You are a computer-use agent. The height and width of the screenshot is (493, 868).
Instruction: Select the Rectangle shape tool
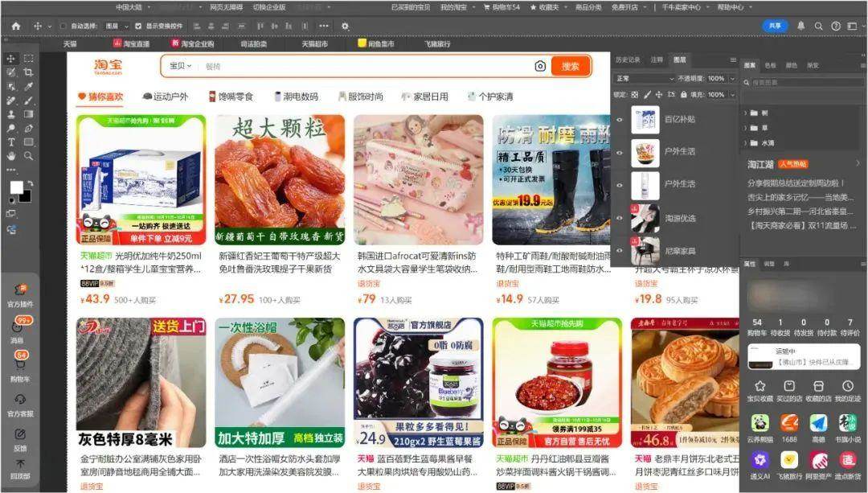(x=28, y=142)
